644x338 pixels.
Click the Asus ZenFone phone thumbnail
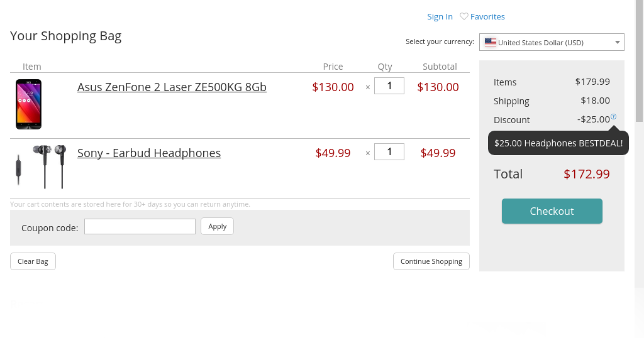29,104
